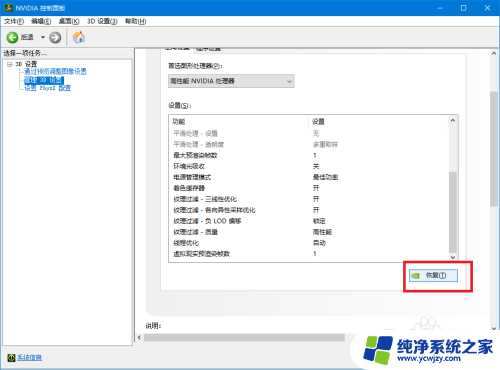
Task: Click the 恢复(T) restore button
Action: coord(433,275)
